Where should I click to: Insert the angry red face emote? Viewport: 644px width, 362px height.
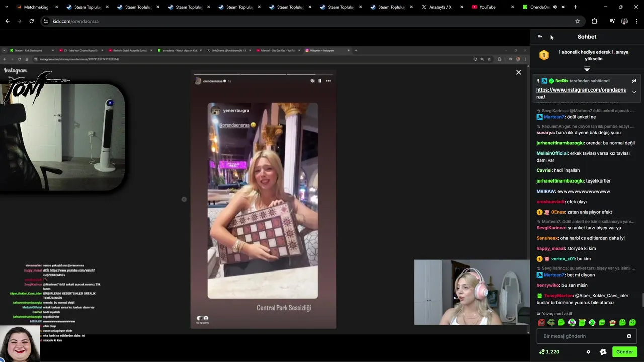pyautogui.click(x=541, y=322)
